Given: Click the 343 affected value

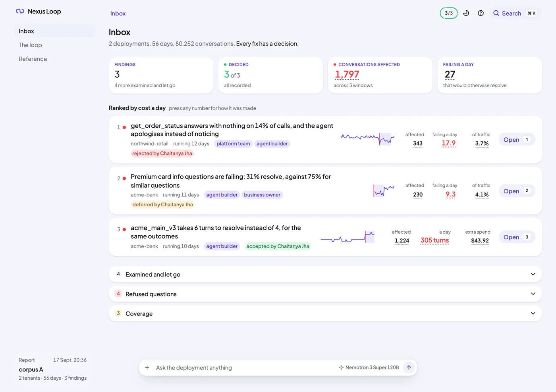Looking at the screenshot, I should point(418,144).
